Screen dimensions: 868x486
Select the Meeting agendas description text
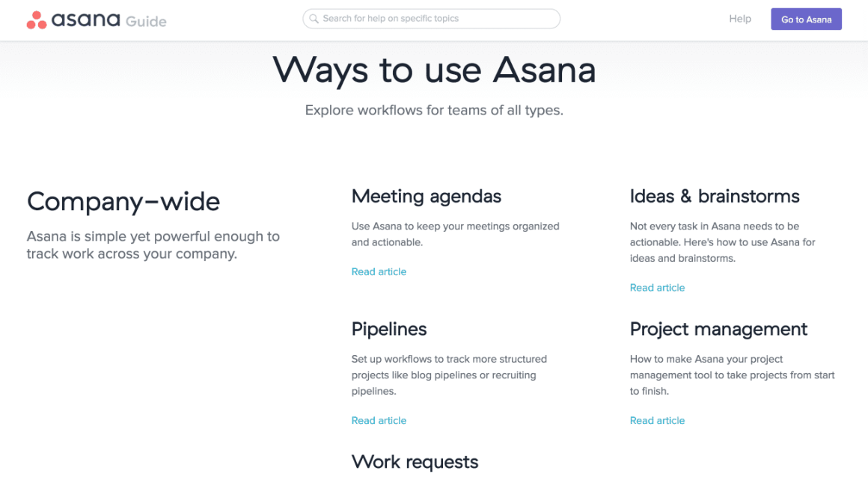pyautogui.click(x=455, y=234)
